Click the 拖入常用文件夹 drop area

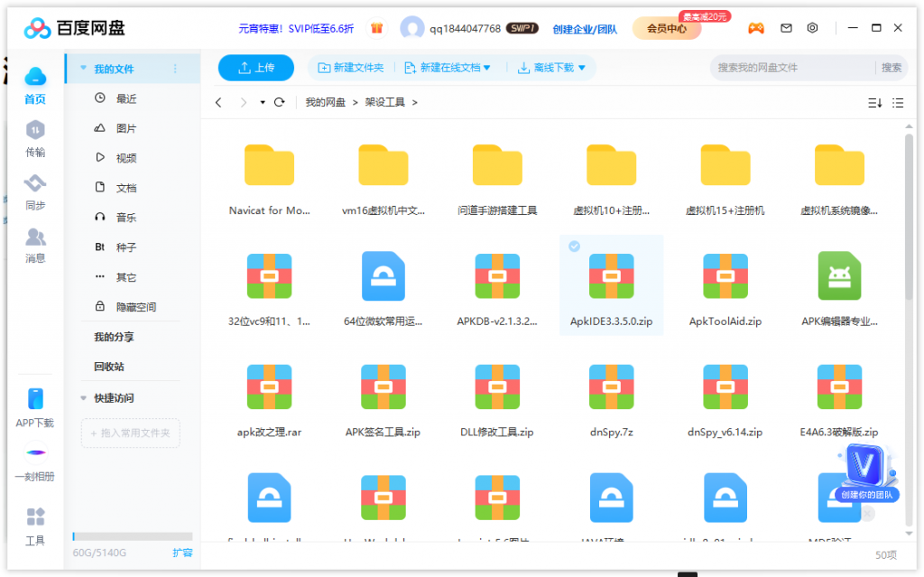point(130,433)
